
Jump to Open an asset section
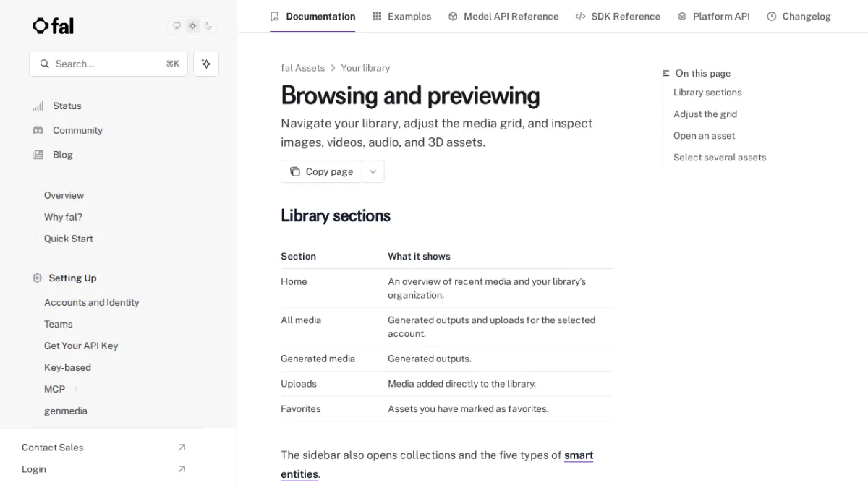coord(704,136)
